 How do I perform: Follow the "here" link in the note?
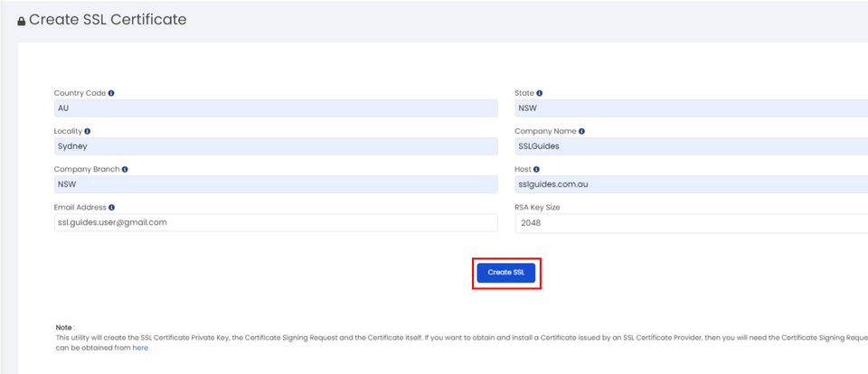140,347
